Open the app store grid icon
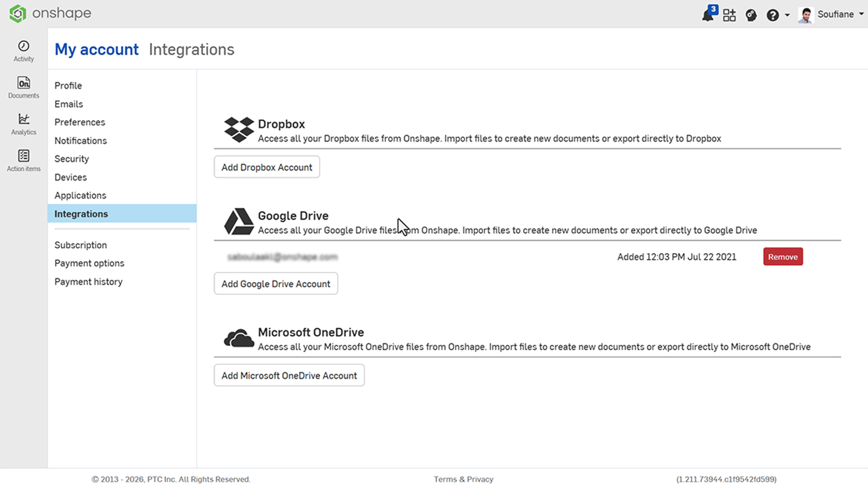This screenshot has height=488, width=868. pos(730,15)
